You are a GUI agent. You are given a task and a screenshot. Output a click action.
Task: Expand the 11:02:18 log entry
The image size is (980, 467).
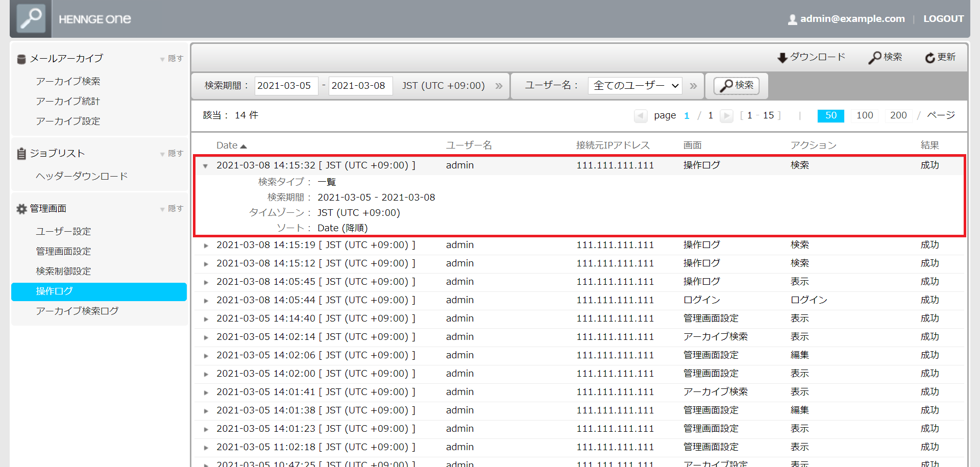[206, 448]
